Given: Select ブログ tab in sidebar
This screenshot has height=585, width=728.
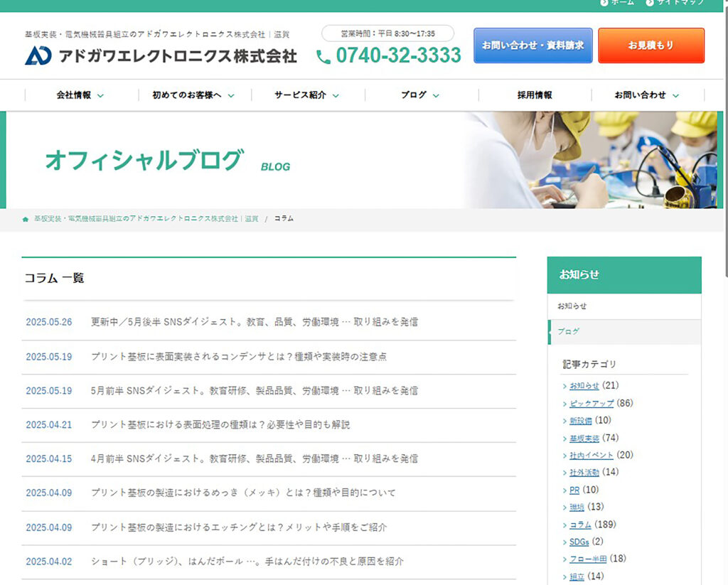Looking at the screenshot, I should pos(568,331).
